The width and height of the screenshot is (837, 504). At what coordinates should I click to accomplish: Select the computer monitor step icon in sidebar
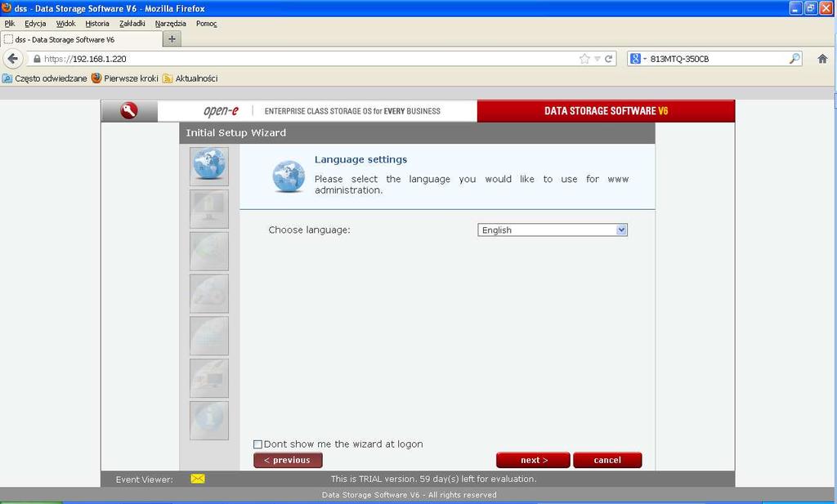pos(208,378)
